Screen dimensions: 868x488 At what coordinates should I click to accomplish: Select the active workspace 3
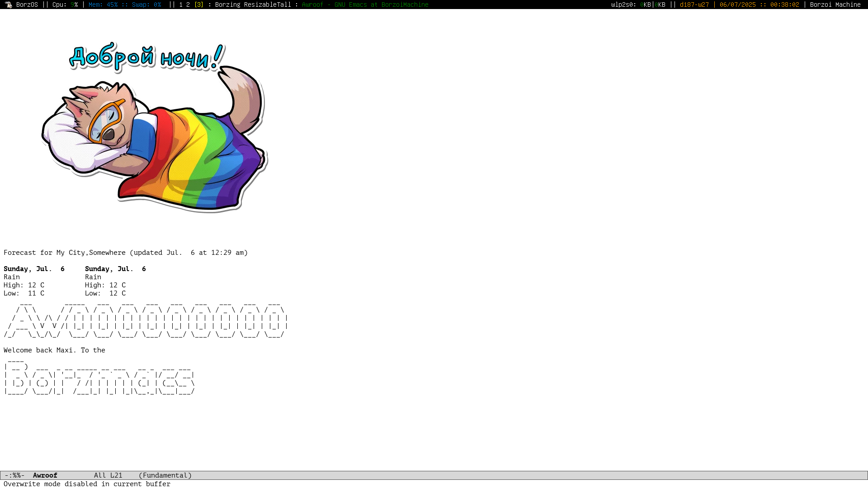tap(199, 5)
